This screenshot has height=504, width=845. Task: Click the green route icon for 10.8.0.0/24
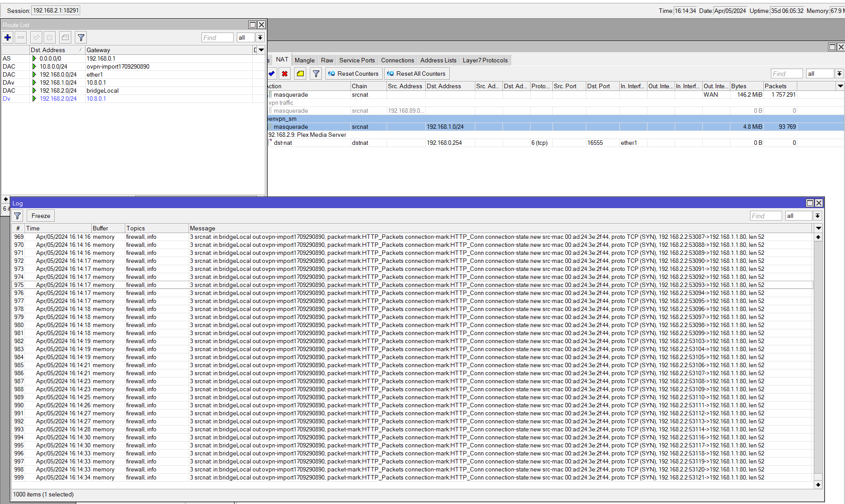tap(34, 66)
